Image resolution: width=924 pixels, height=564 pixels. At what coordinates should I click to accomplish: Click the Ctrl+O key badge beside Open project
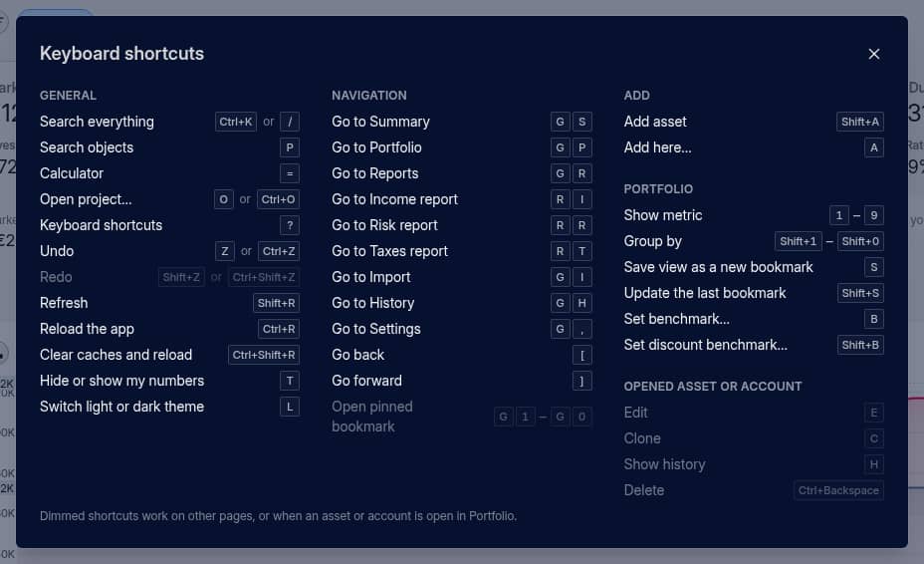pos(278,199)
